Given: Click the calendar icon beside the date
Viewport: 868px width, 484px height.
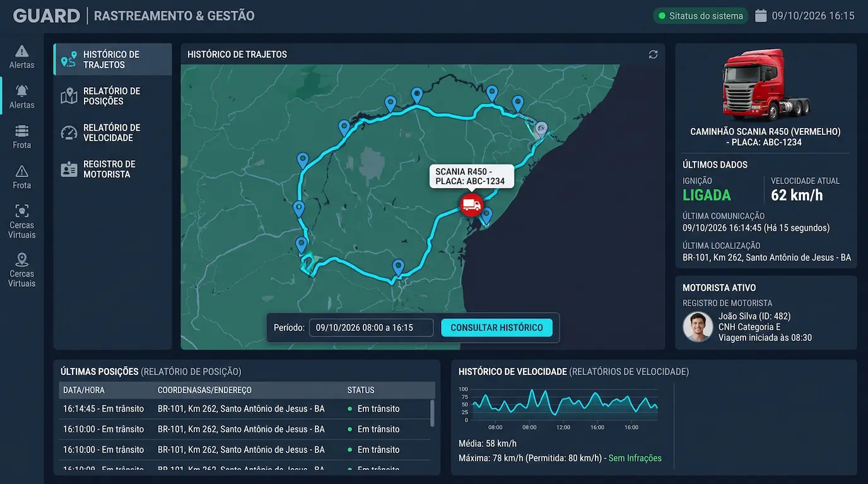Looking at the screenshot, I should click(761, 16).
